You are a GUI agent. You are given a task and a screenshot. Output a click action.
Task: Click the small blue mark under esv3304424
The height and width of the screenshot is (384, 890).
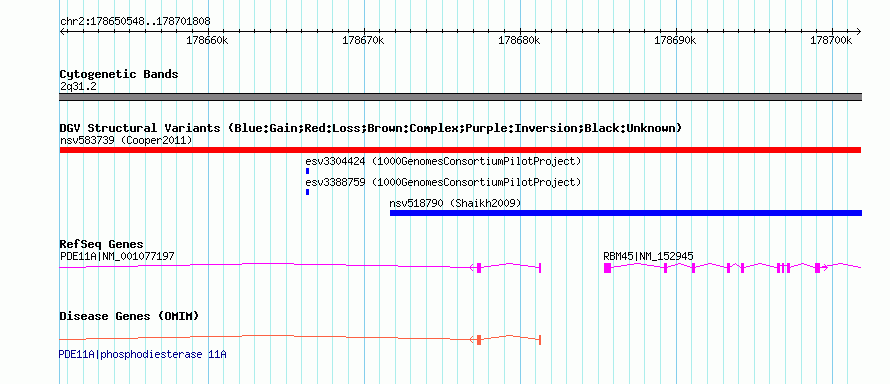click(x=307, y=171)
